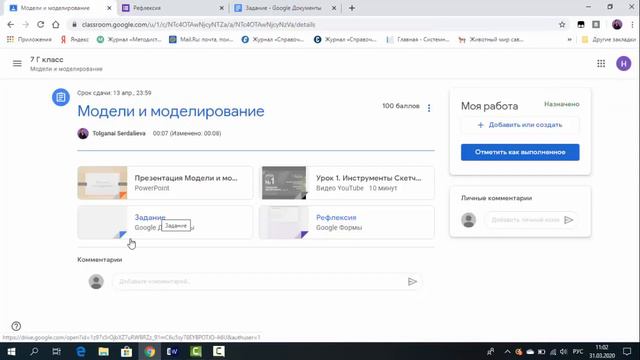Open the Приложения bookmarks shortcut
640x360 pixels.
(x=29, y=40)
